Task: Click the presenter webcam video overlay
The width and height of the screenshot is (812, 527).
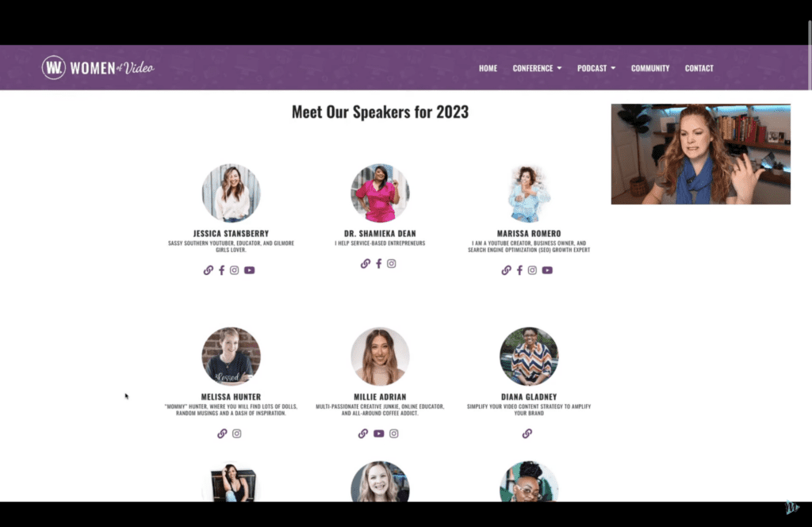Action: coord(701,154)
